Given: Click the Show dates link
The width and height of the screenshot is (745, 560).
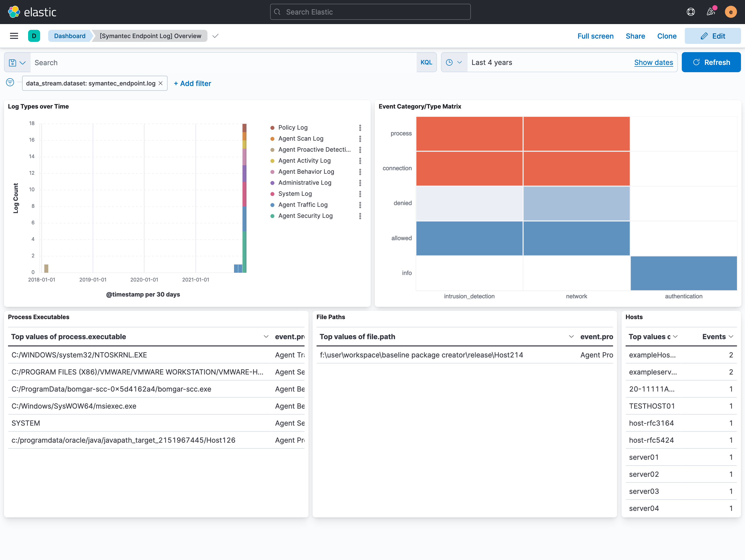Looking at the screenshot, I should click(x=653, y=62).
